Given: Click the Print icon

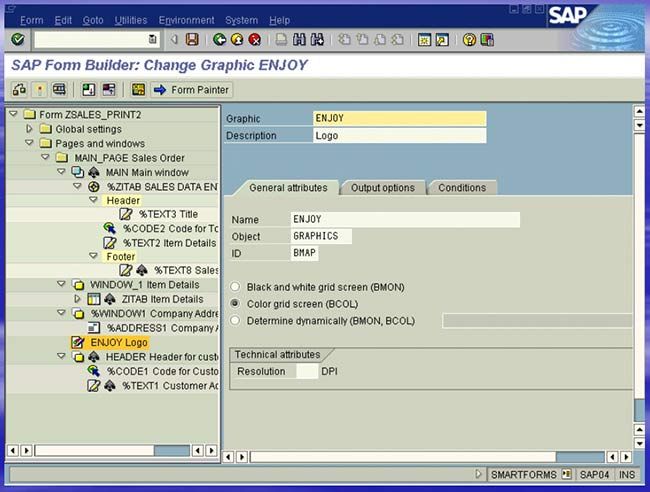Looking at the screenshot, I should click(281, 40).
